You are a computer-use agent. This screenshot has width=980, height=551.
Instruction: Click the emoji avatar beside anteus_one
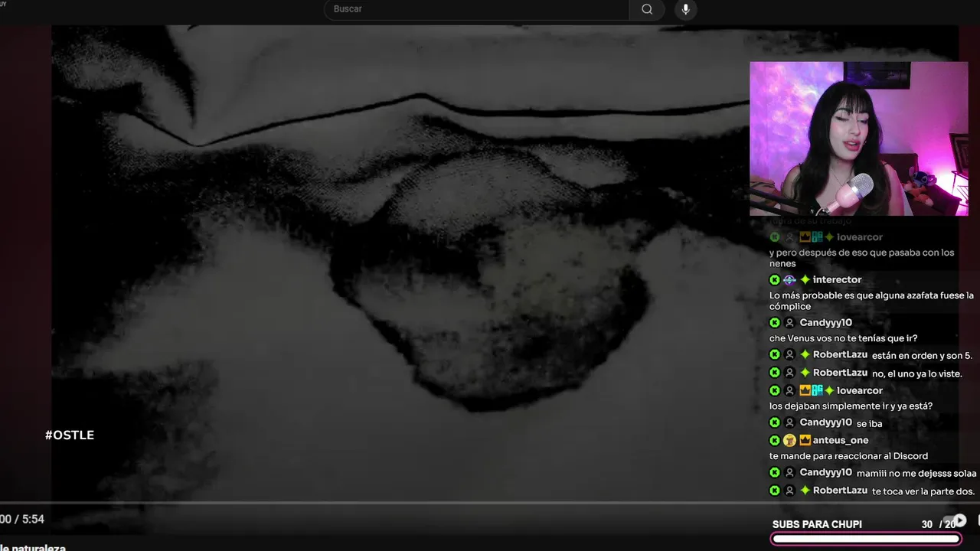[x=789, y=440]
